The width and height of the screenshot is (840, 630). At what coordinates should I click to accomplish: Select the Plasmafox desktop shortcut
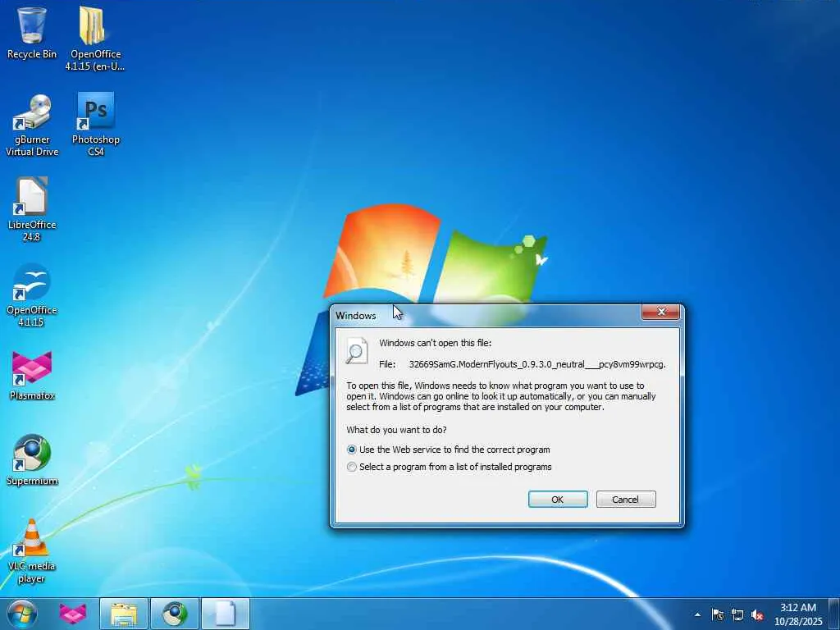click(x=32, y=375)
